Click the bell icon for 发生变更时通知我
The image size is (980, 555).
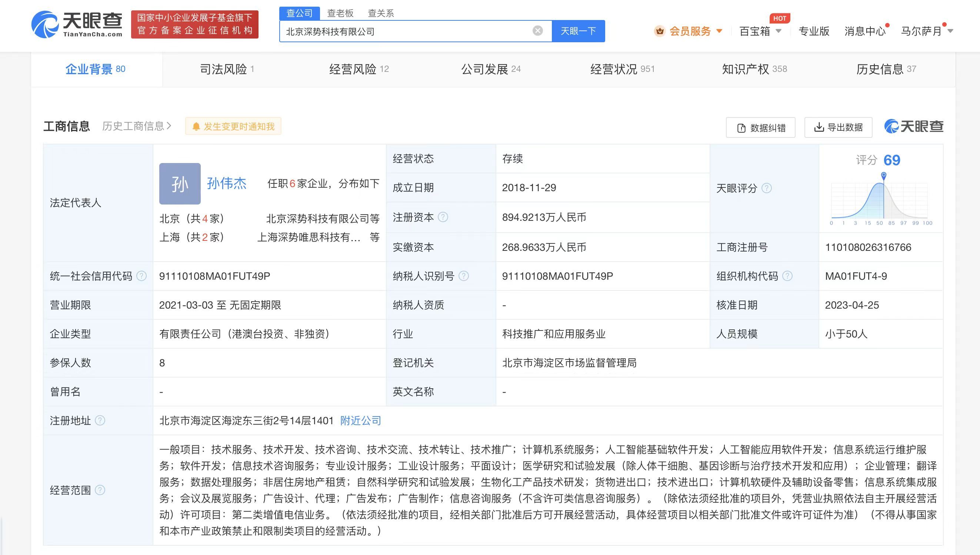coord(197,126)
